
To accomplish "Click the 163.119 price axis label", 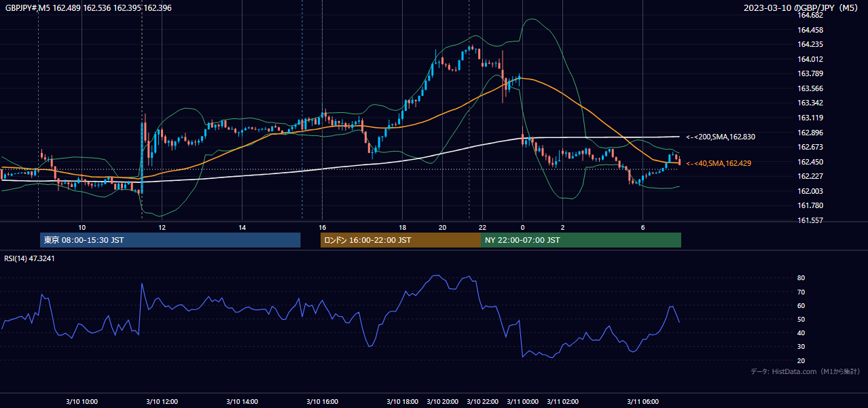I will [x=810, y=118].
